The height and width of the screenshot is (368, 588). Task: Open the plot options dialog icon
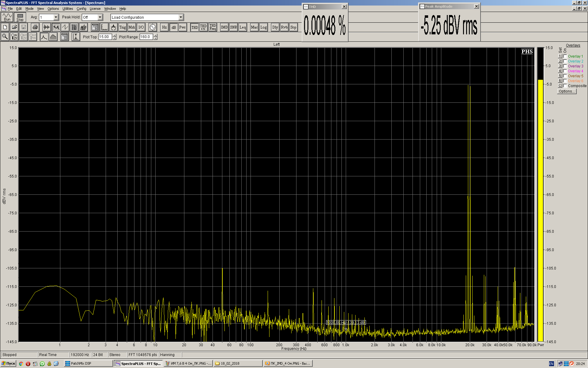[x=65, y=37]
